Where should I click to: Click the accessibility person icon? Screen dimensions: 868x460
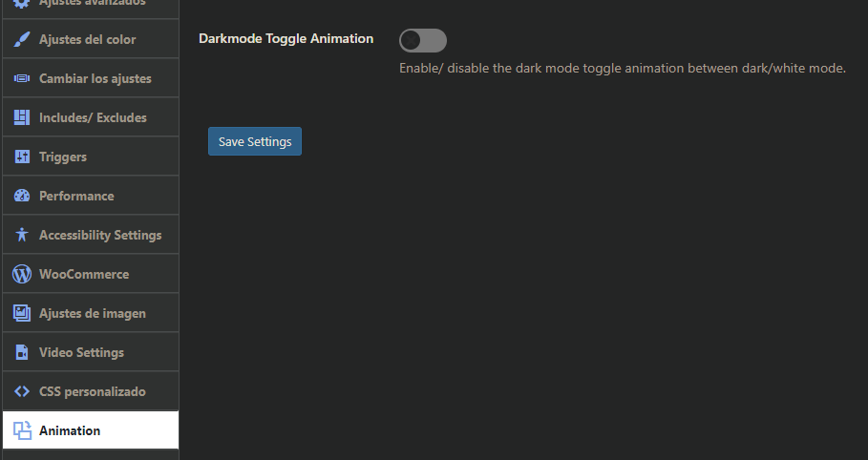22,235
